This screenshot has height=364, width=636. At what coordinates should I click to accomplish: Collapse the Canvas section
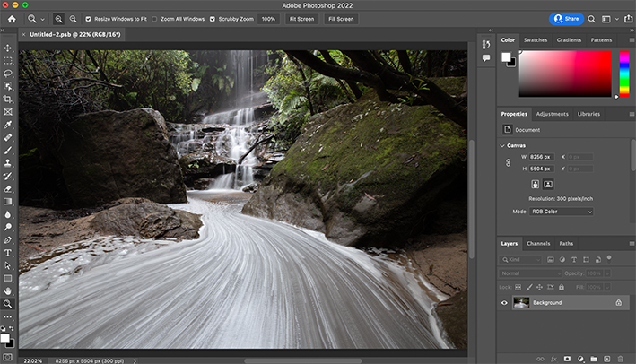[x=502, y=145]
